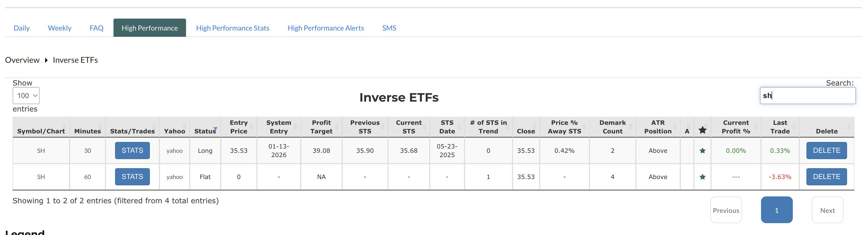Toggle favorite star for SH 60-minute row
Screen dimensions: 868x235
click(702, 177)
